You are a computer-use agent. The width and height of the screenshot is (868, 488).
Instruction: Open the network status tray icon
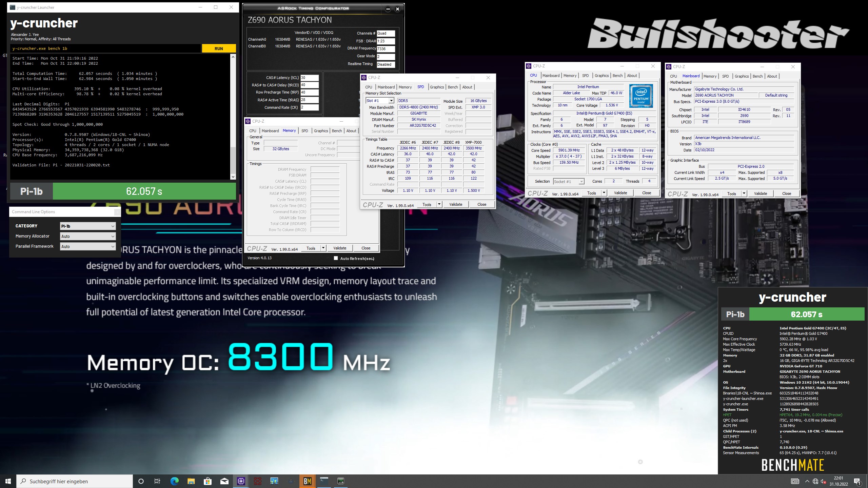point(815,481)
